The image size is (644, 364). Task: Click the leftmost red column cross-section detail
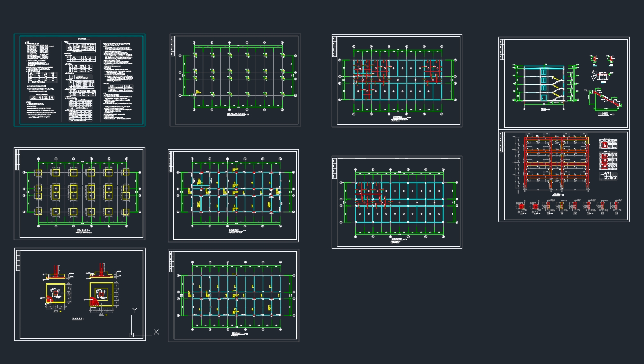521,207
